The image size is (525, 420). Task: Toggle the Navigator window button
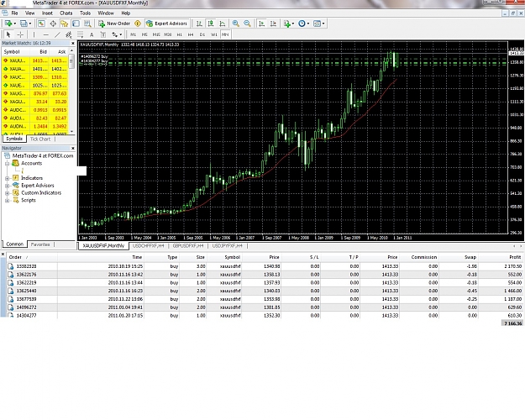tap(65, 24)
